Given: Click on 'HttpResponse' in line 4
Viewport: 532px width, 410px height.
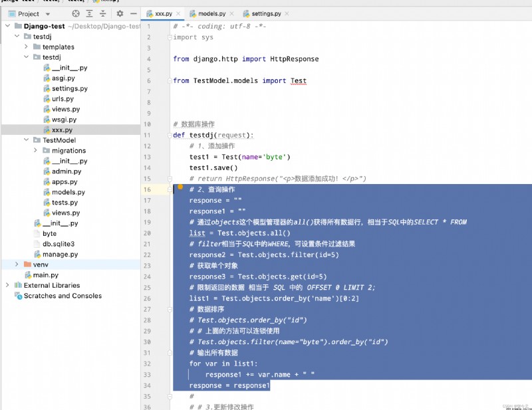Looking at the screenshot, I should tap(294, 59).
